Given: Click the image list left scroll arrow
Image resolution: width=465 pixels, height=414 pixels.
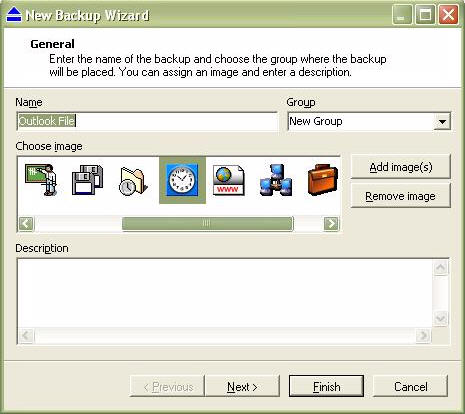Looking at the screenshot, I should (x=26, y=223).
